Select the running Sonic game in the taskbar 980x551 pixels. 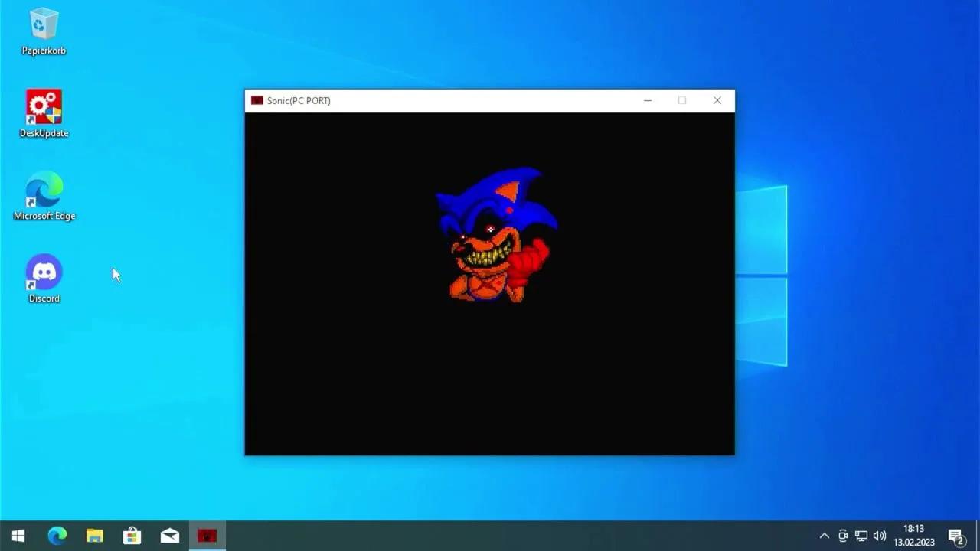coord(207,535)
